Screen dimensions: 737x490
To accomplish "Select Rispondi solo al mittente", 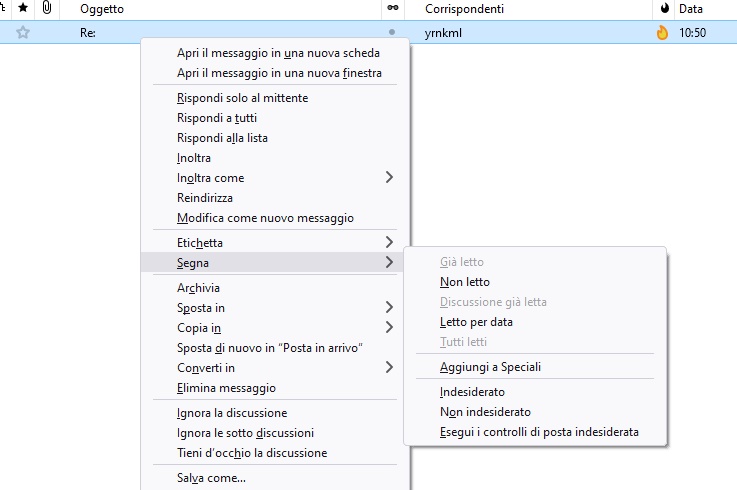I will (275, 98).
